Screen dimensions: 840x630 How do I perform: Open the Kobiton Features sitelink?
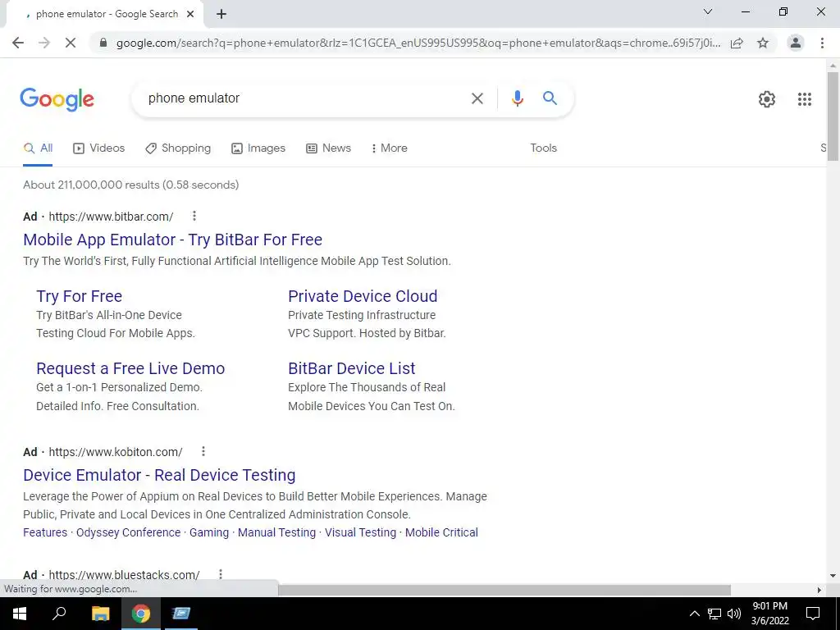45,532
